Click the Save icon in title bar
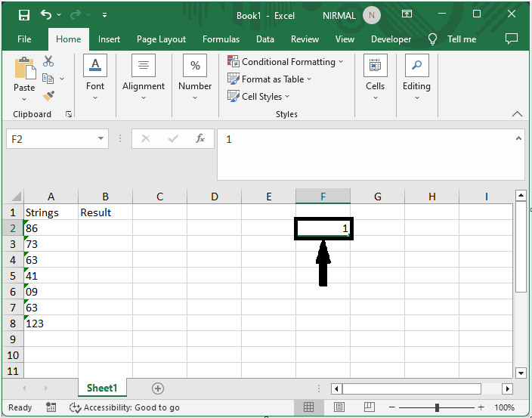The width and height of the screenshot is (532, 418). coord(24,15)
